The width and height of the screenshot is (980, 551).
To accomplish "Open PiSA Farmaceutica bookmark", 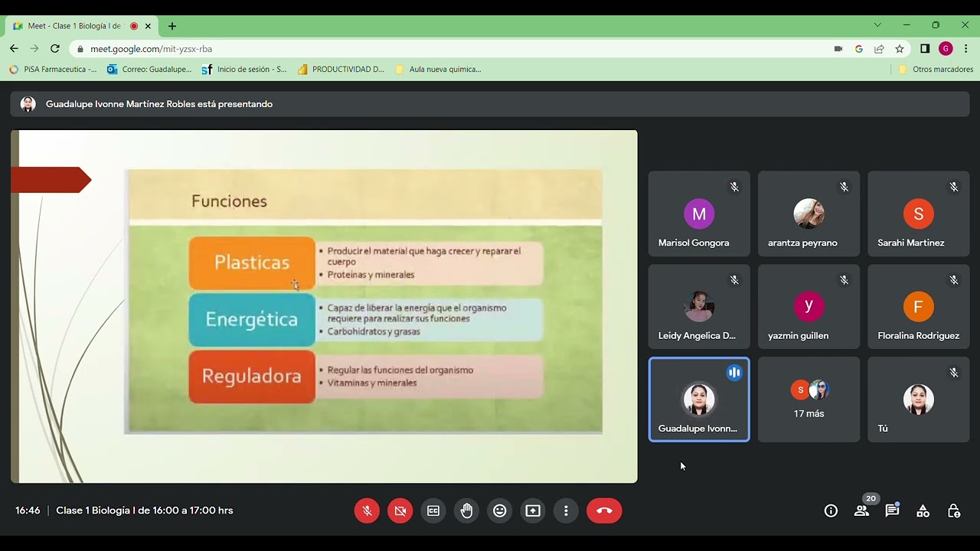I will pos(53,69).
